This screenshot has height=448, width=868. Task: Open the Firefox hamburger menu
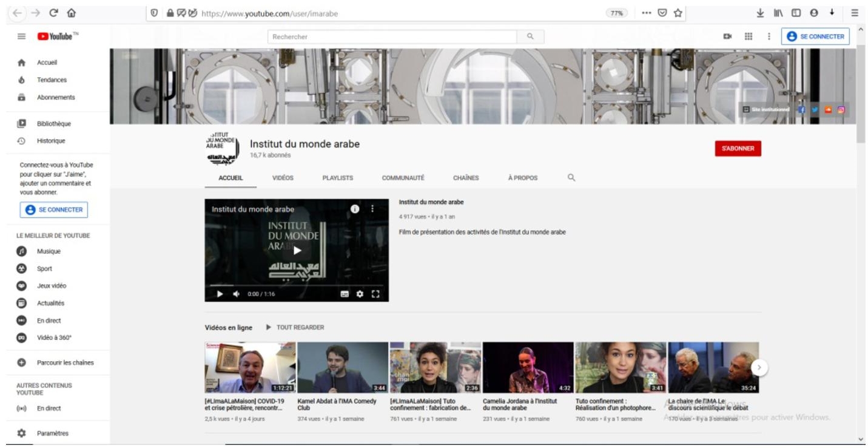pos(854,13)
